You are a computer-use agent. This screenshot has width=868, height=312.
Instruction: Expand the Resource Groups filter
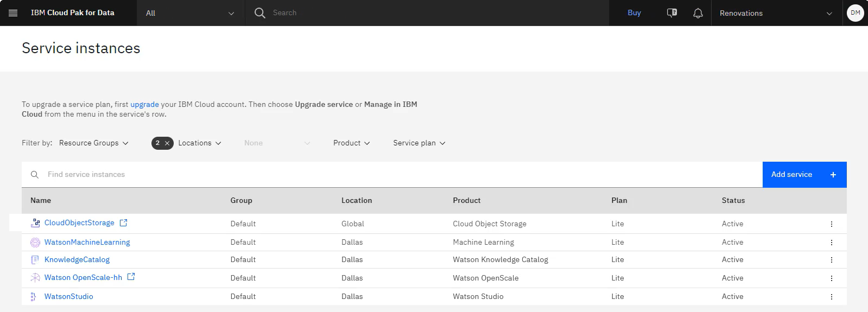click(x=94, y=143)
